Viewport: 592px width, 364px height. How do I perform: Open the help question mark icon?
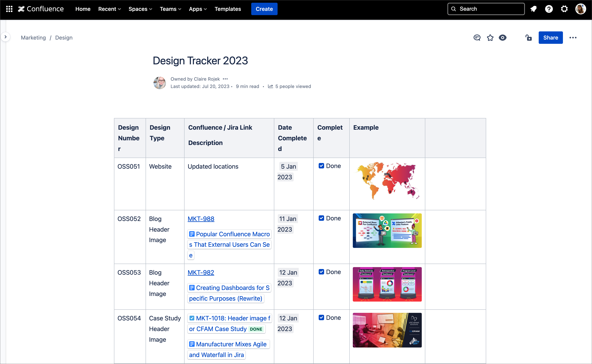tap(549, 9)
